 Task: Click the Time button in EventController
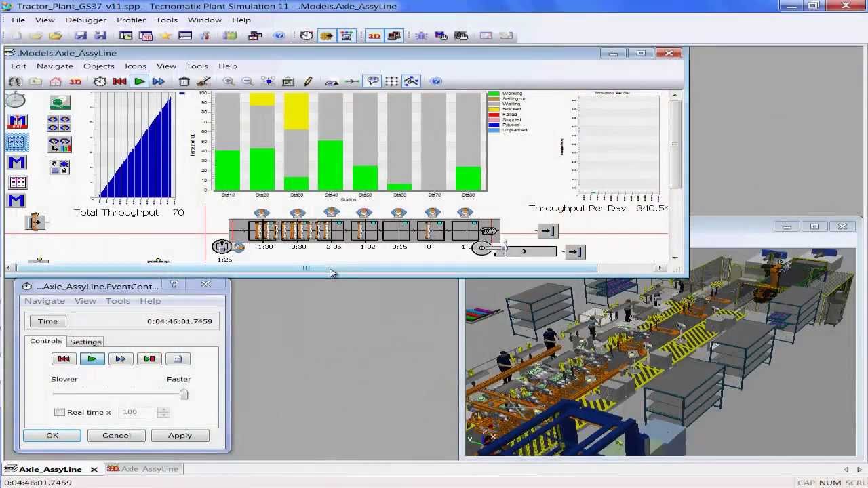click(47, 321)
